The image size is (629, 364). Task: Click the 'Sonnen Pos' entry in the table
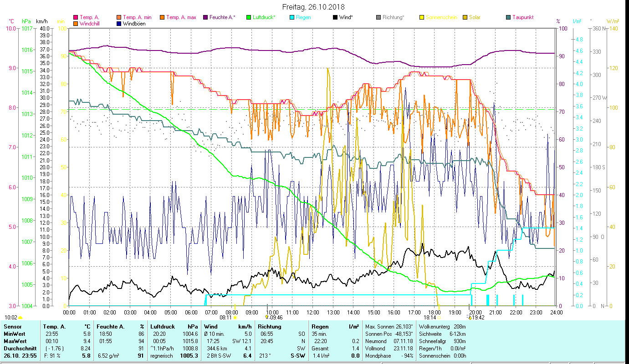pos(389,334)
